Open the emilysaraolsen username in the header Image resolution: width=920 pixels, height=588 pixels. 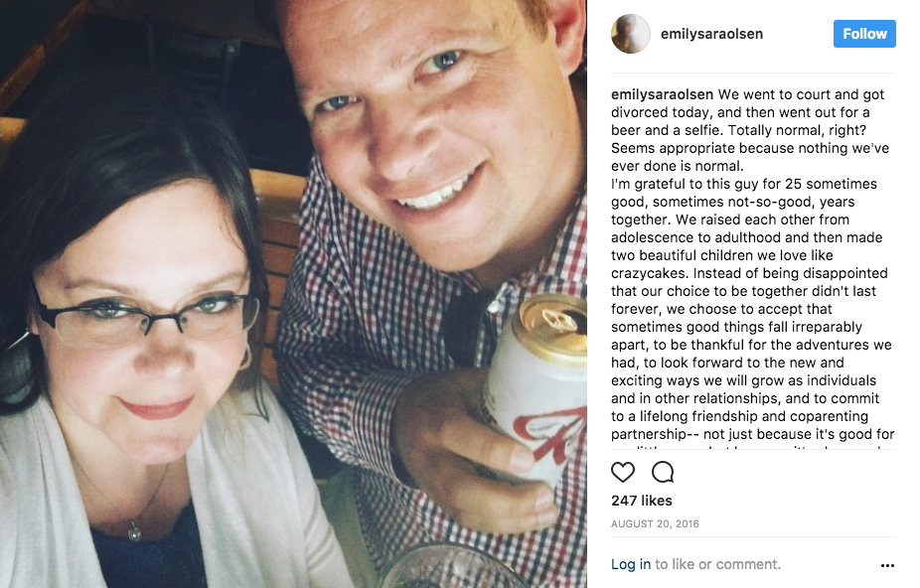tap(711, 34)
